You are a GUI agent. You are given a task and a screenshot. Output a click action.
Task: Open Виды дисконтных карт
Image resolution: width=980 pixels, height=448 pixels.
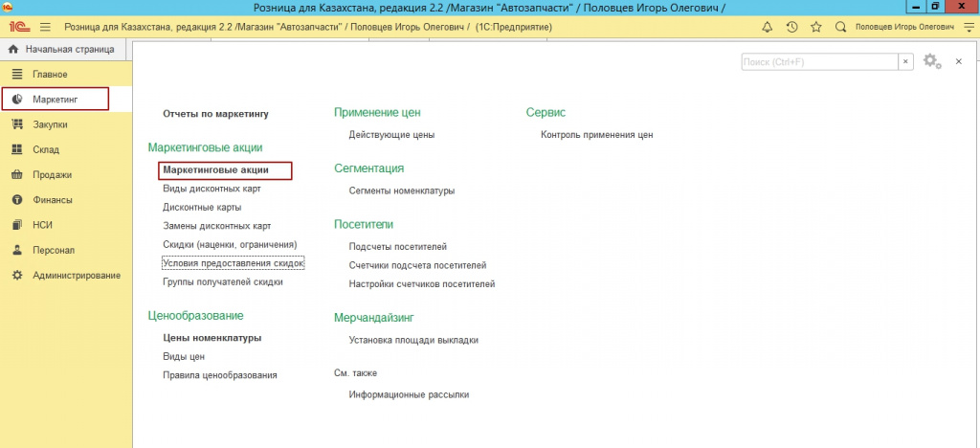[x=212, y=189]
